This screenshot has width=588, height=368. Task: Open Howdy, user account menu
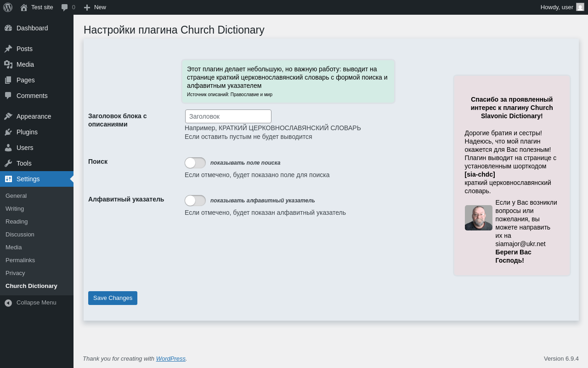click(561, 7)
